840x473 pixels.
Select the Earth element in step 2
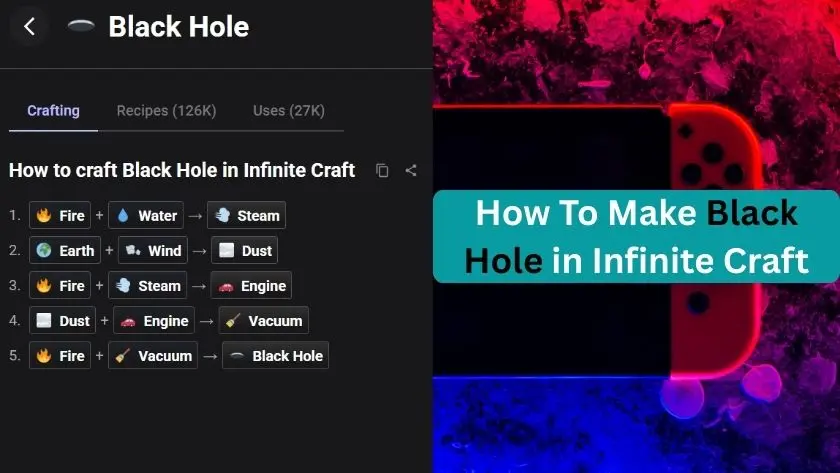[65, 250]
